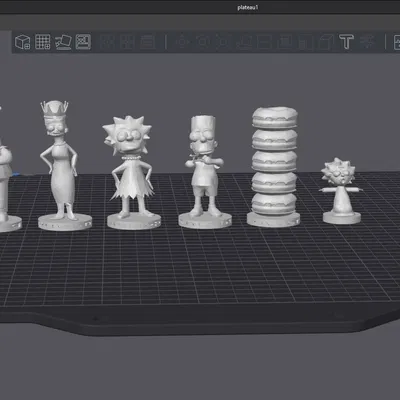This screenshot has height=400, width=400.
Task: Run Auto orient from the toolbar
Action: pos(63,42)
